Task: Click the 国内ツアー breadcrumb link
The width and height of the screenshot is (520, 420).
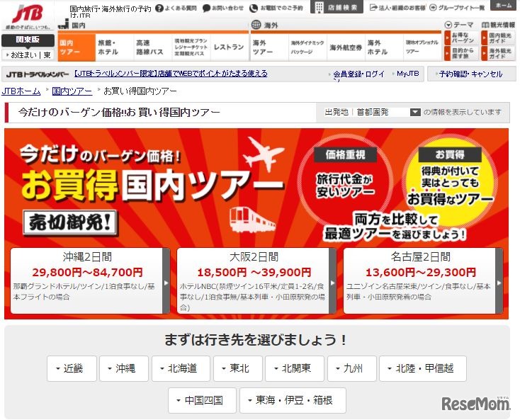Action: click(x=72, y=91)
